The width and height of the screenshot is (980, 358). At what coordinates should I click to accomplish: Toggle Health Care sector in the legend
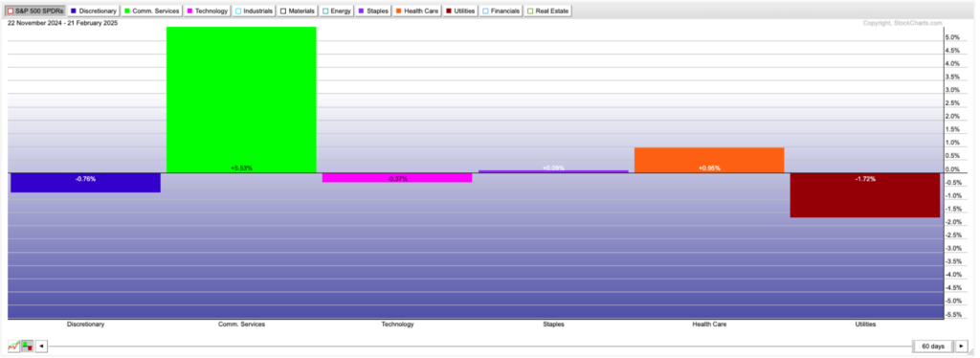coord(417,11)
